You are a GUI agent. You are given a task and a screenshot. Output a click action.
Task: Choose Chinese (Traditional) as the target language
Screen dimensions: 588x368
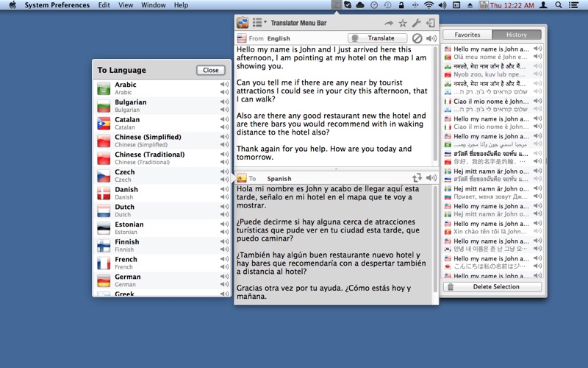[x=162, y=158]
